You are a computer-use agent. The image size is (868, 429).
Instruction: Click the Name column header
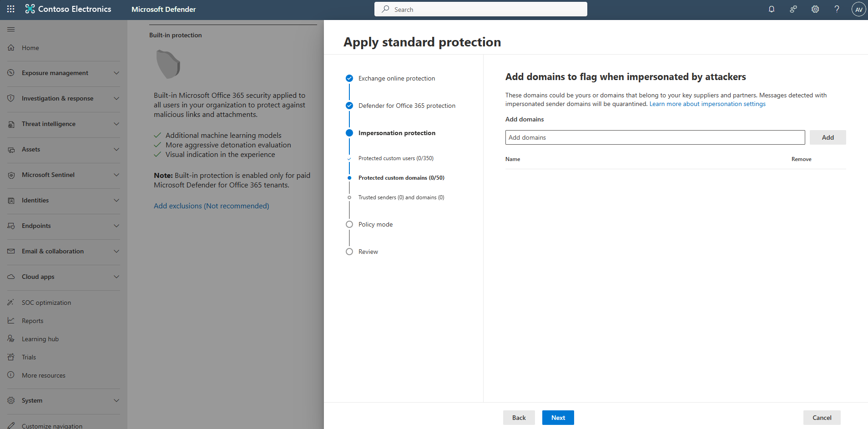(513, 159)
